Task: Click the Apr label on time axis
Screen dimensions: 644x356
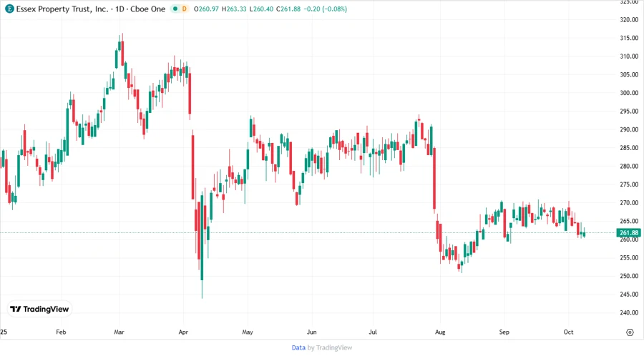Action: (183, 332)
